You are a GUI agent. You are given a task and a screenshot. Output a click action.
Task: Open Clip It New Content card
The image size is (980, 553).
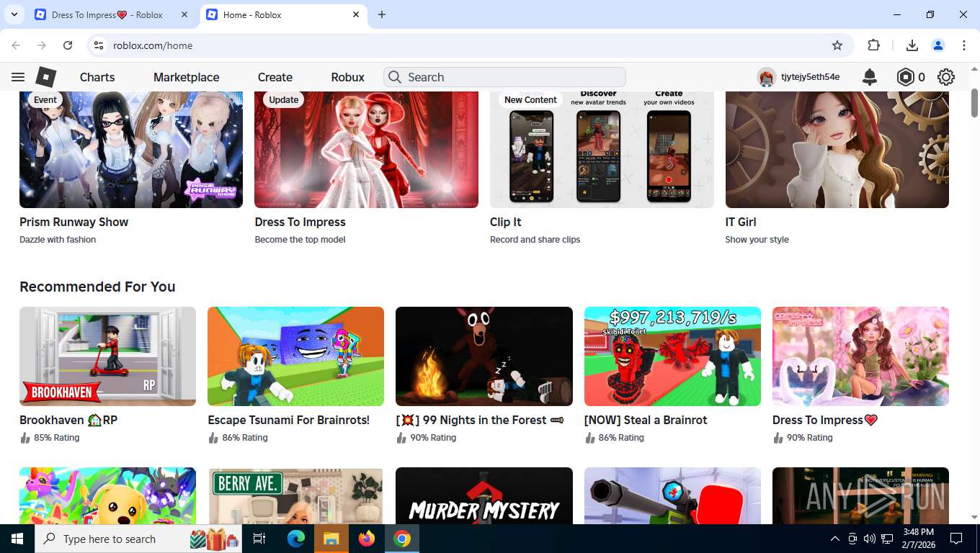pos(602,149)
